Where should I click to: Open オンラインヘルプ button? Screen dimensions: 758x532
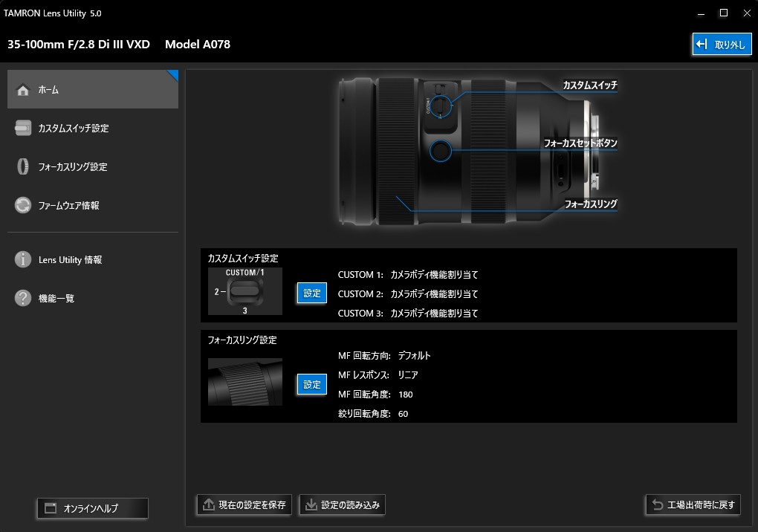tap(92, 508)
